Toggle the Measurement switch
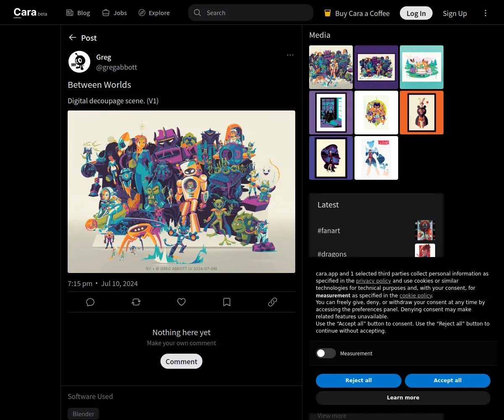This screenshot has height=420, width=504. [326, 353]
